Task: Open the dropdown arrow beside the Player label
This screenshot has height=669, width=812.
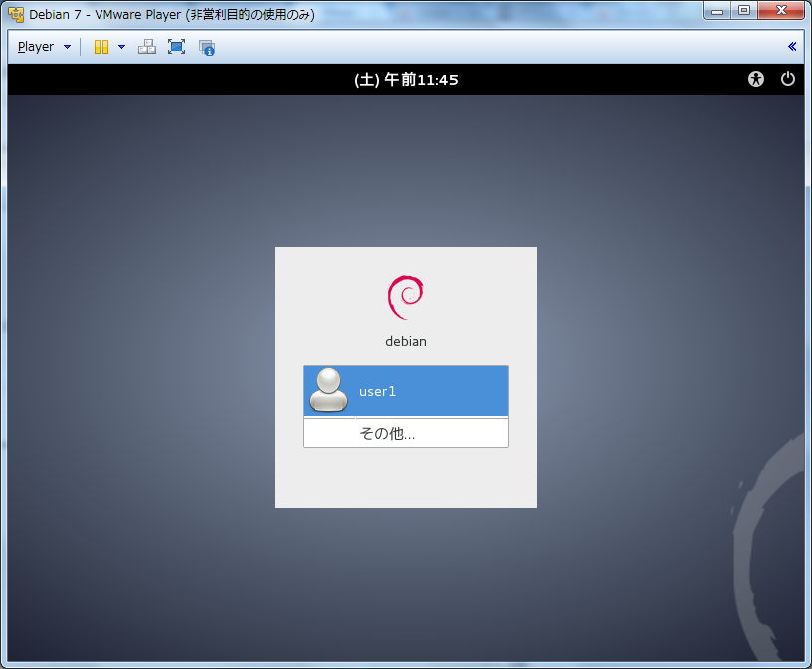Action: [x=67, y=47]
